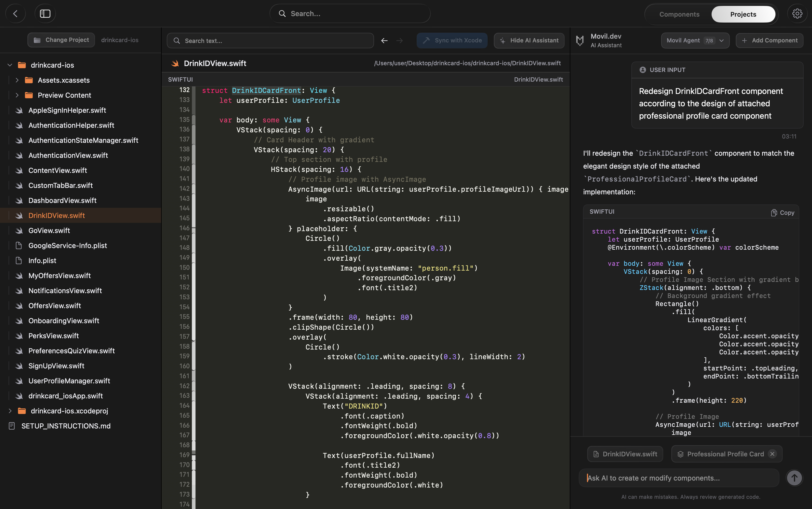Switch to the Projects tab
The image size is (812, 509).
743,14
